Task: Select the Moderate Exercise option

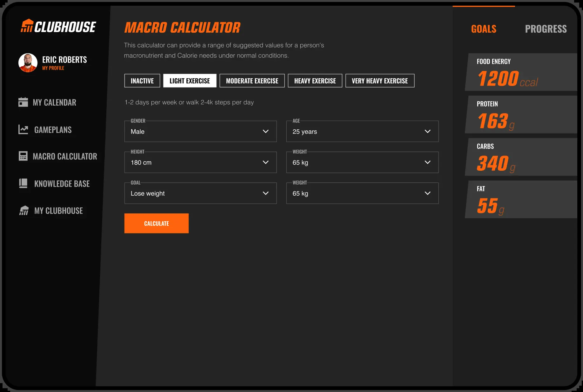Action: (252, 81)
